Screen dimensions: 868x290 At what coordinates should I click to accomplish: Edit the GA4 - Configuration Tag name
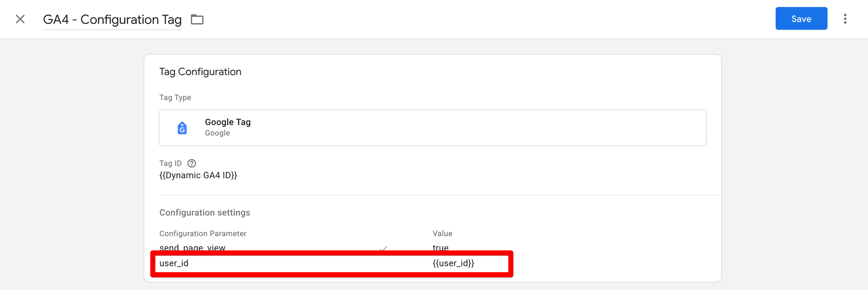pos(112,20)
